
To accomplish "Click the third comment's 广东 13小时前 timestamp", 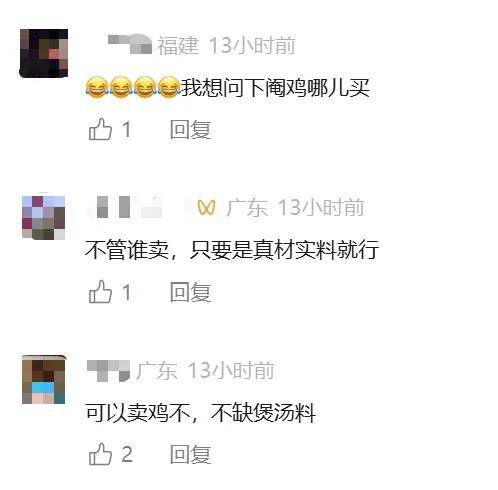I will tap(205, 370).
